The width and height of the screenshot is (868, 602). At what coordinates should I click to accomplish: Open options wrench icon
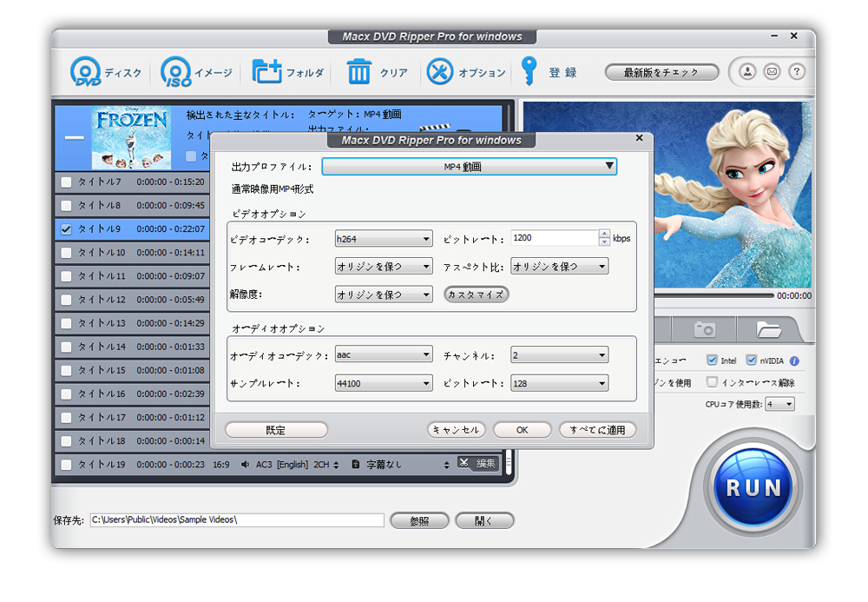click(440, 71)
